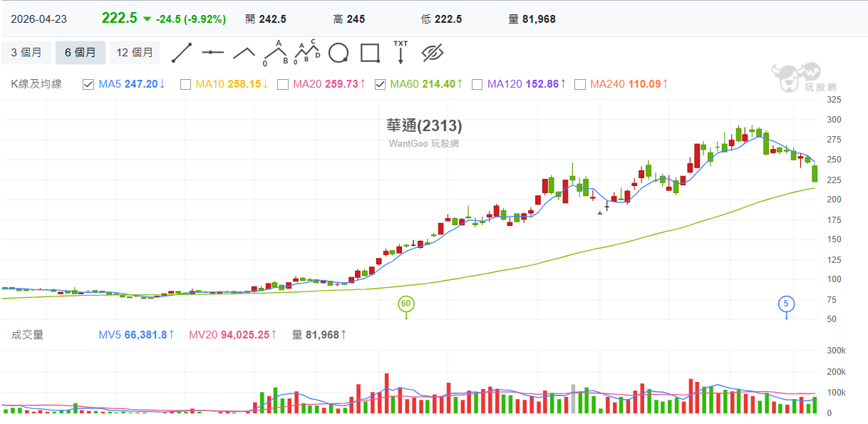
Task: Click the 6 個月 range button
Action: tap(80, 53)
